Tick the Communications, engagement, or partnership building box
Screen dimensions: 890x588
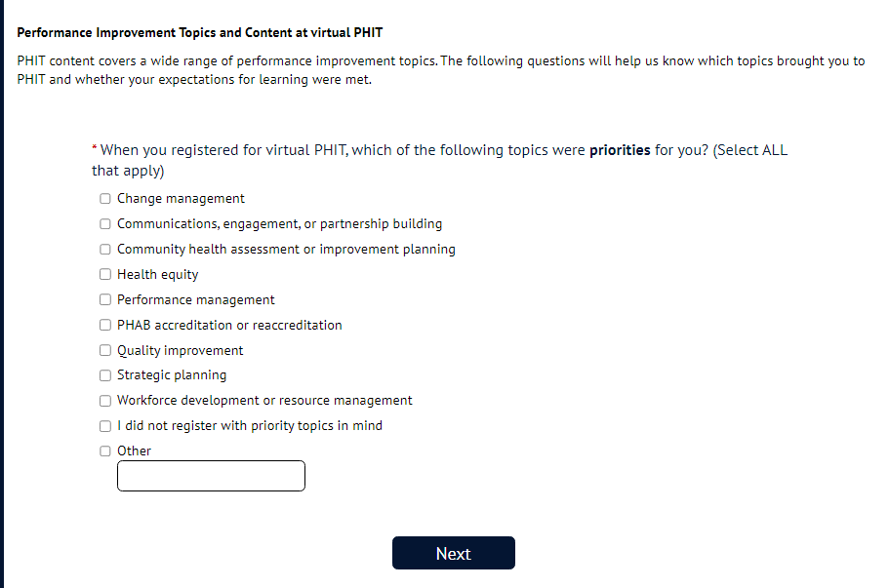(105, 224)
